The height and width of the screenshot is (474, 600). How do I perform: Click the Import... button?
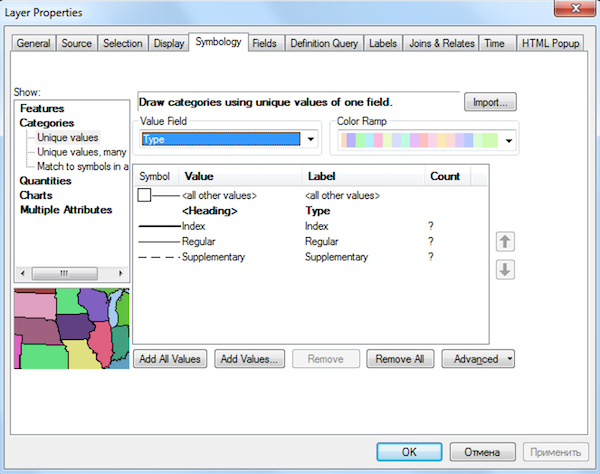tap(490, 102)
